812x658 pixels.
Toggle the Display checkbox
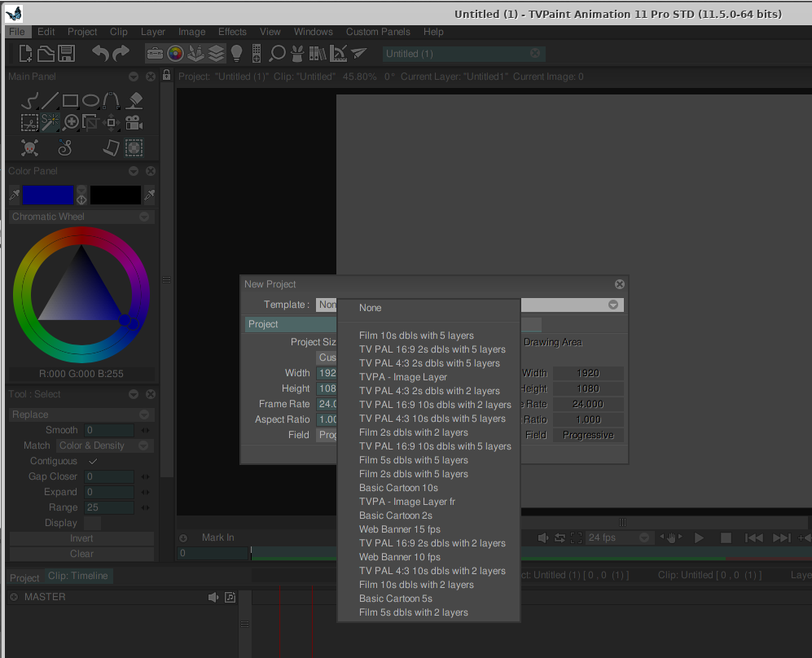click(x=93, y=523)
